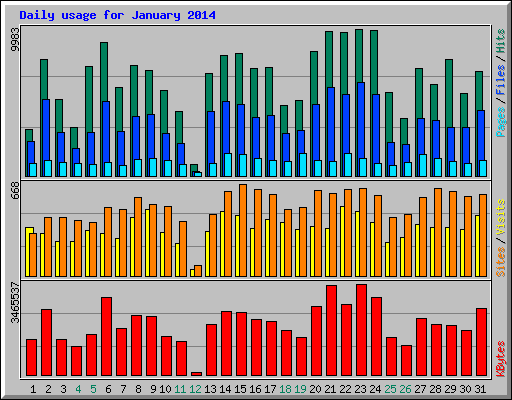Screen dimensions: 512x400
Task: Click day label 2 on the x-axis
Action: [48, 389]
